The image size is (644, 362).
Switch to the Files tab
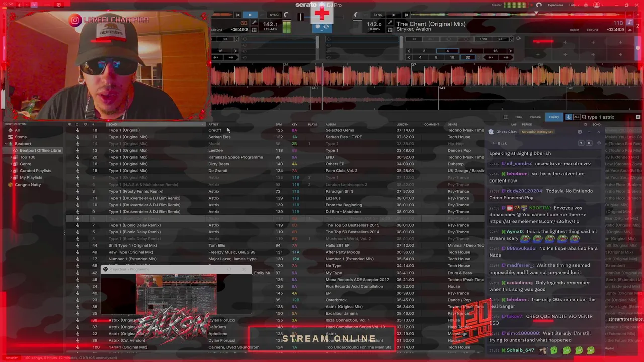pyautogui.click(x=518, y=117)
